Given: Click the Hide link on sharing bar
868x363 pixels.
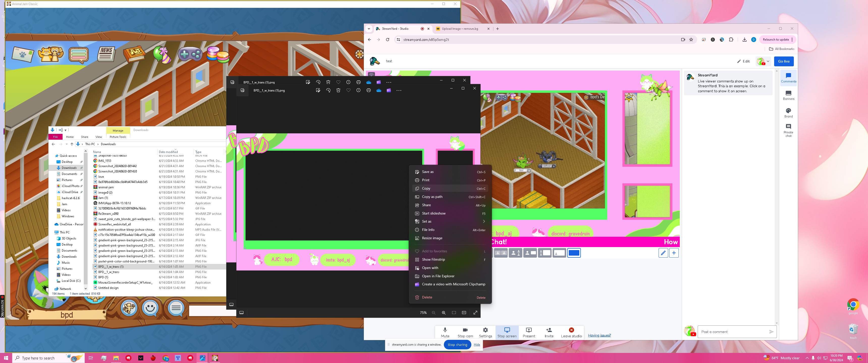Looking at the screenshot, I should [x=477, y=345].
